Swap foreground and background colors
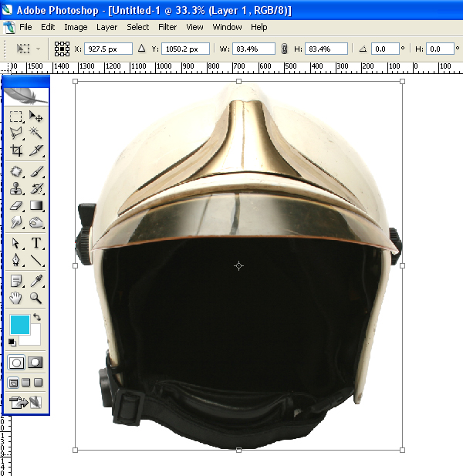 click(37, 318)
